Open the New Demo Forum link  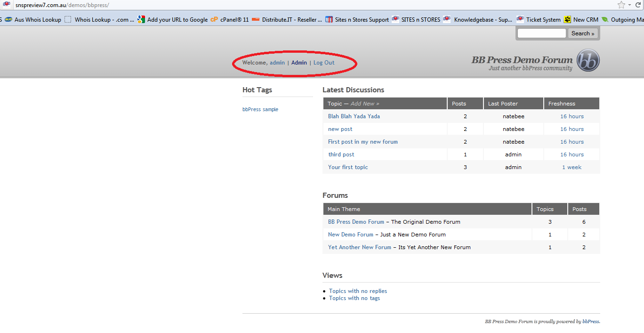[x=351, y=235]
